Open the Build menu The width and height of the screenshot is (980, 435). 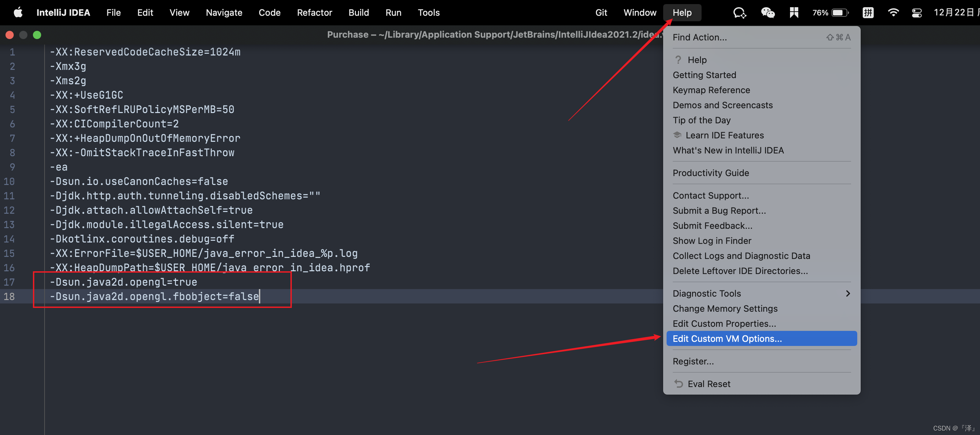tap(358, 13)
